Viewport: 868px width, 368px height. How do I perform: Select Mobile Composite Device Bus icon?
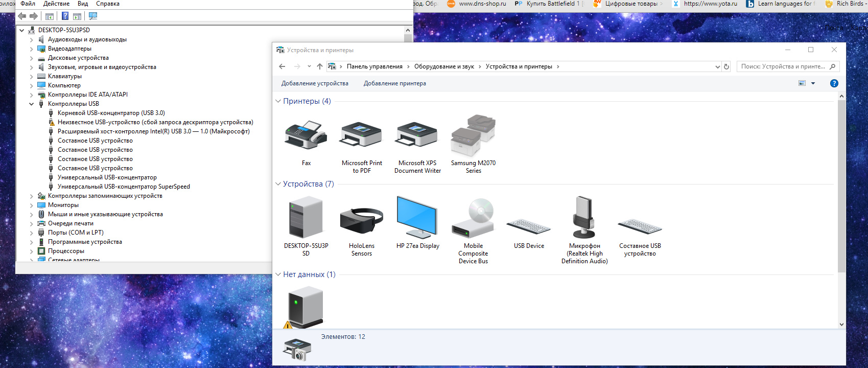click(473, 219)
